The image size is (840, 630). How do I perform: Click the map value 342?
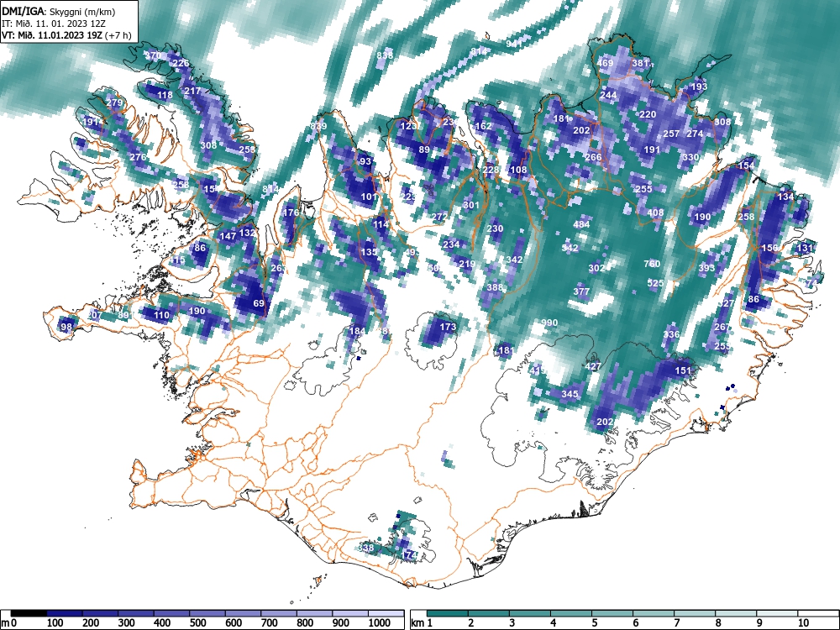point(514,260)
